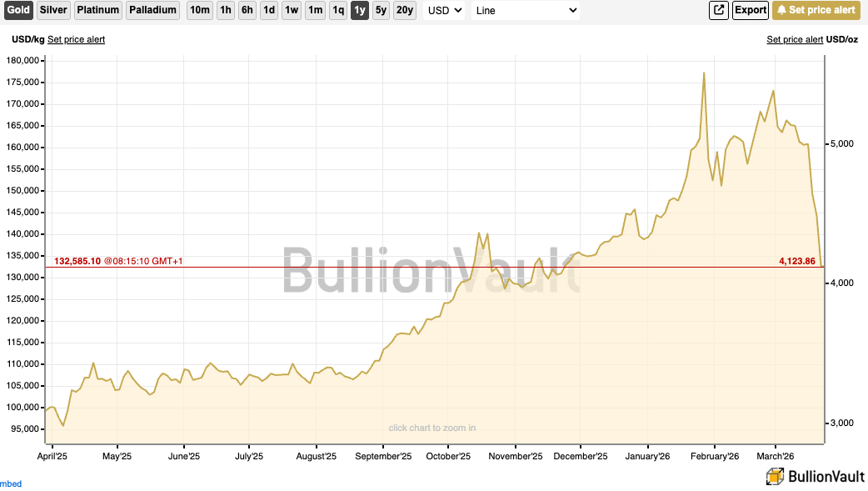Show Palladium price chart
Screen dimensions: 868x491
tap(153, 10)
